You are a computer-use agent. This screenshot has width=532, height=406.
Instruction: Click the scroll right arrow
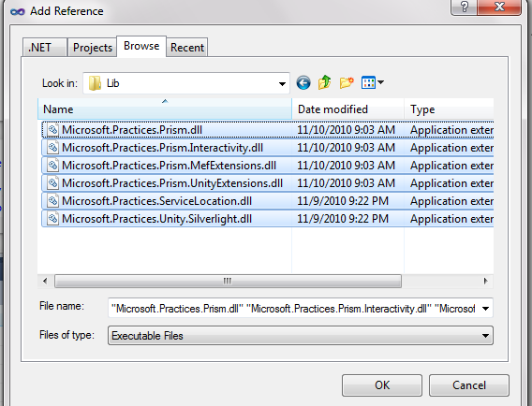pos(485,281)
